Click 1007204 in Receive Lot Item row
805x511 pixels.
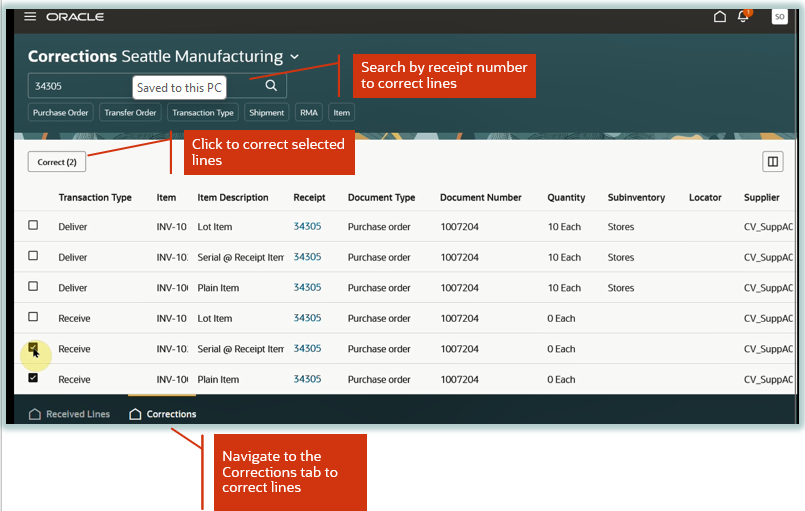[x=459, y=318]
